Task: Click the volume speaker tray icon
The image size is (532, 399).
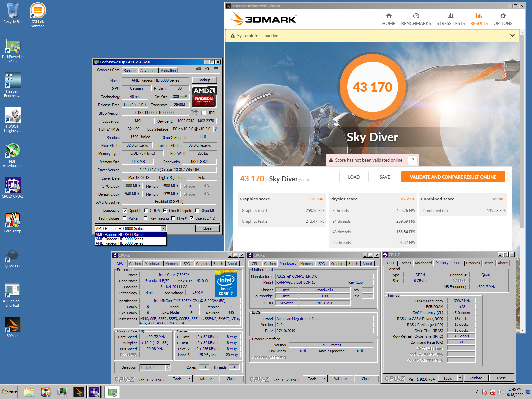Action: coord(500,392)
